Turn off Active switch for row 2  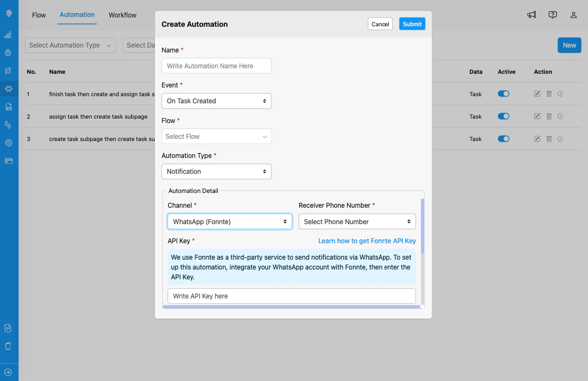coord(503,116)
